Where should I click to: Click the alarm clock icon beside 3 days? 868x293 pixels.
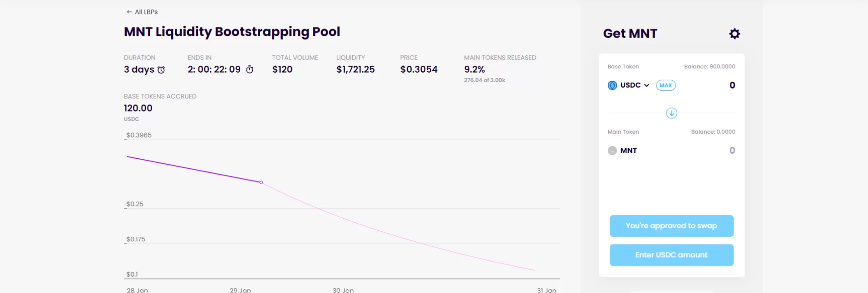pyautogui.click(x=161, y=70)
